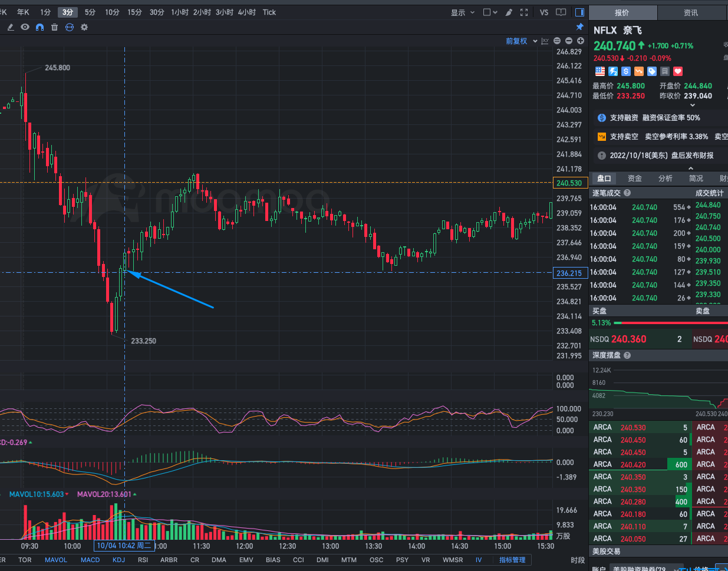Click the orange short-selling icon
Screen dimensions: 728x571
[x=639, y=71]
